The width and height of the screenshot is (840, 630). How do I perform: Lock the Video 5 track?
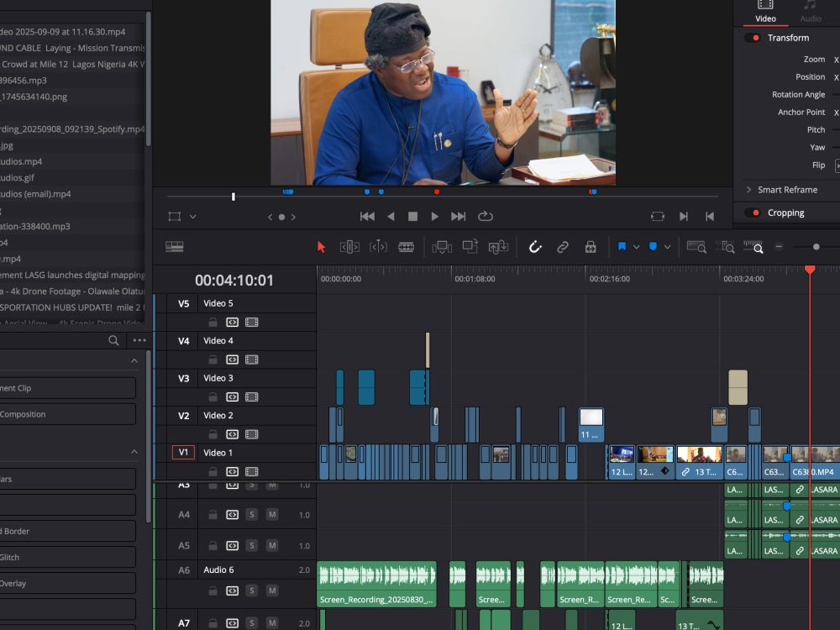[213, 322]
